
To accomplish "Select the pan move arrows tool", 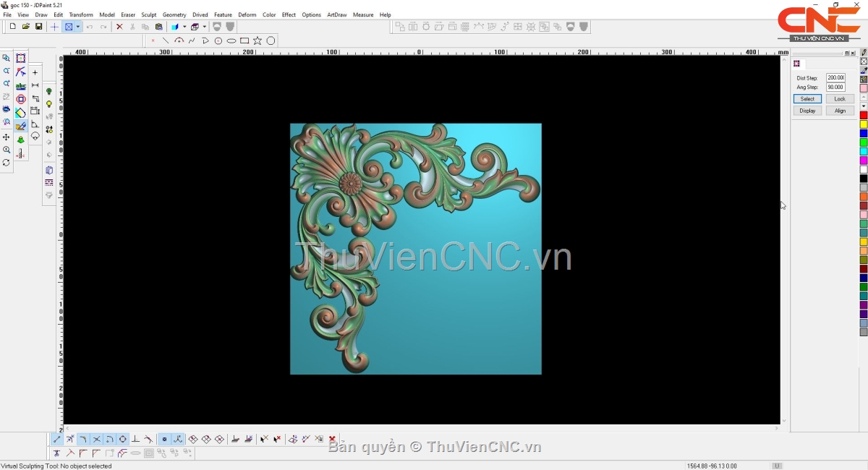I will tap(7, 137).
